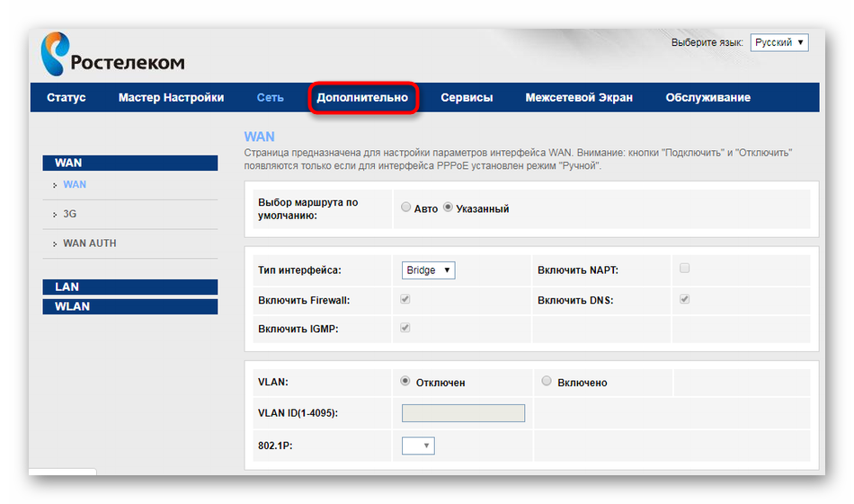Open Межсетевой Экран tab
854x504 pixels.
(x=579, y=98)
